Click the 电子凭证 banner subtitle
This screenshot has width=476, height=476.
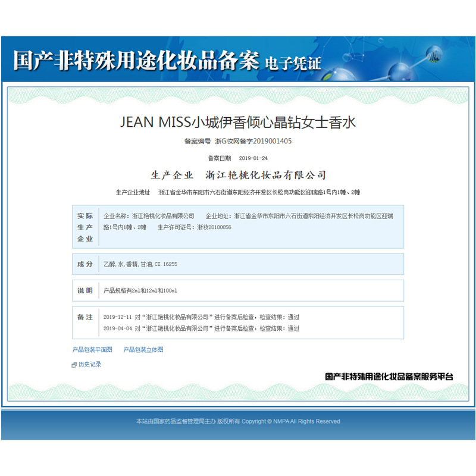[293, 63]
